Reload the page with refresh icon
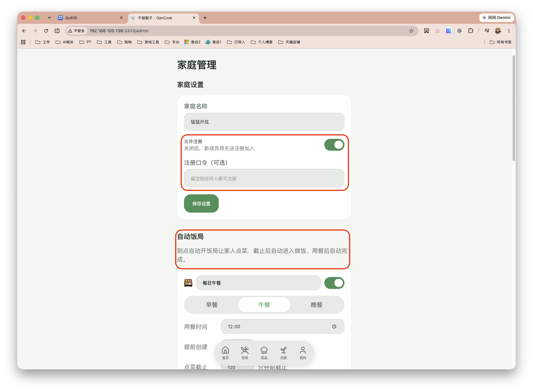Image resolution: width=533 pixels, height=392 pixels. 46,31
